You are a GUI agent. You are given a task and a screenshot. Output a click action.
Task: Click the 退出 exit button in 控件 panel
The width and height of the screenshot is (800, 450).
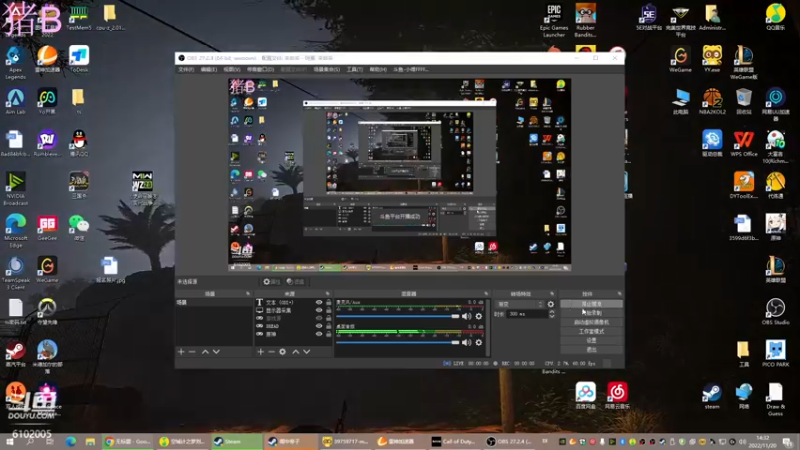591,349
